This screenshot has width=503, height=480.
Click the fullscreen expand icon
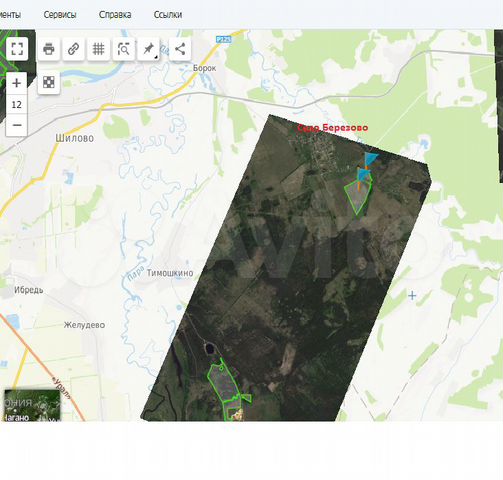[17, 49]
